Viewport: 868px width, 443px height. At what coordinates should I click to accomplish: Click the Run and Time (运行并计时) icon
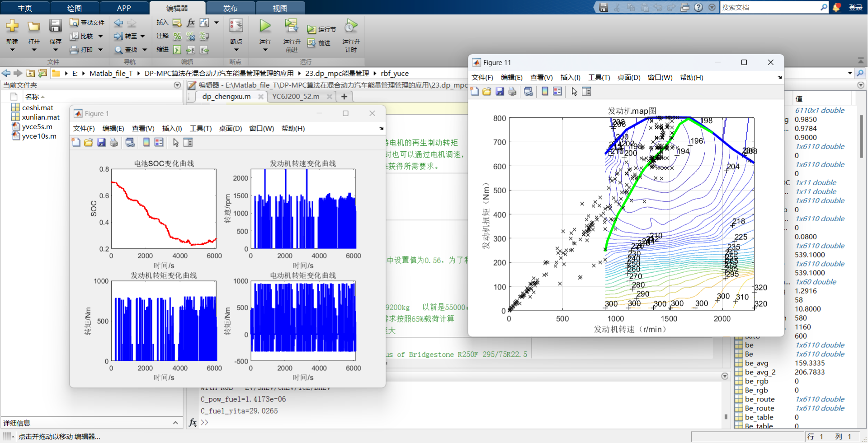[351, 26]
